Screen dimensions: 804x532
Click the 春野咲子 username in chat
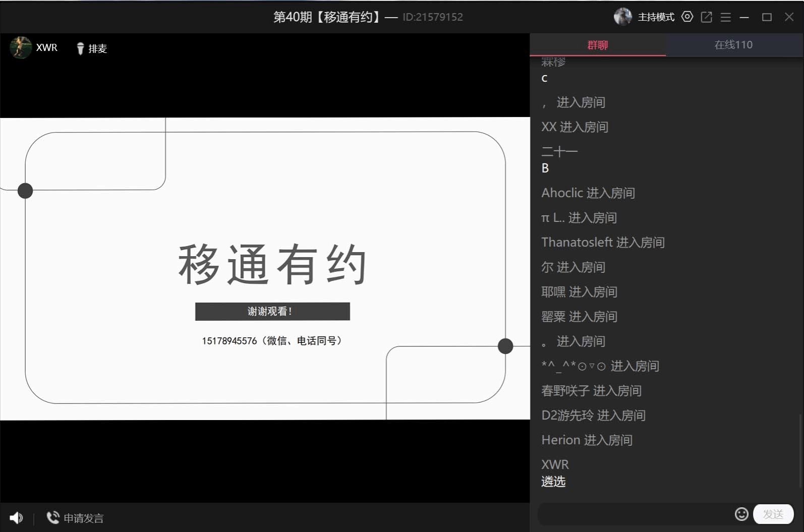(565, 391)
